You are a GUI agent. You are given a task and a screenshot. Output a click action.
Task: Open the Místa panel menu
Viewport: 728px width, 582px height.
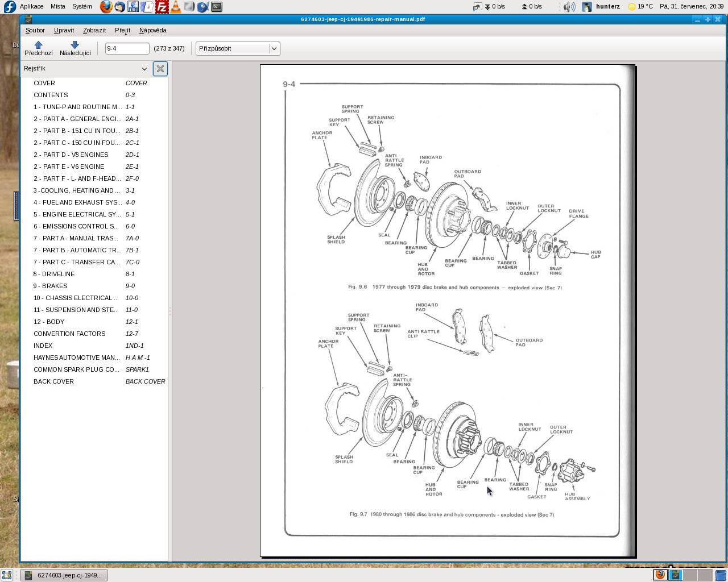[x=58, y=7]
